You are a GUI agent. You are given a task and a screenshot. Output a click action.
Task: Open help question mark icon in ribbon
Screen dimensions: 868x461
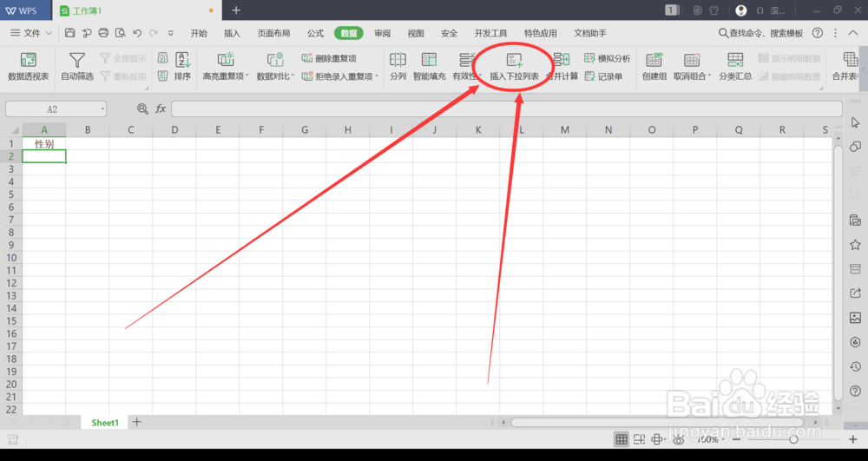tap(817, 33)
